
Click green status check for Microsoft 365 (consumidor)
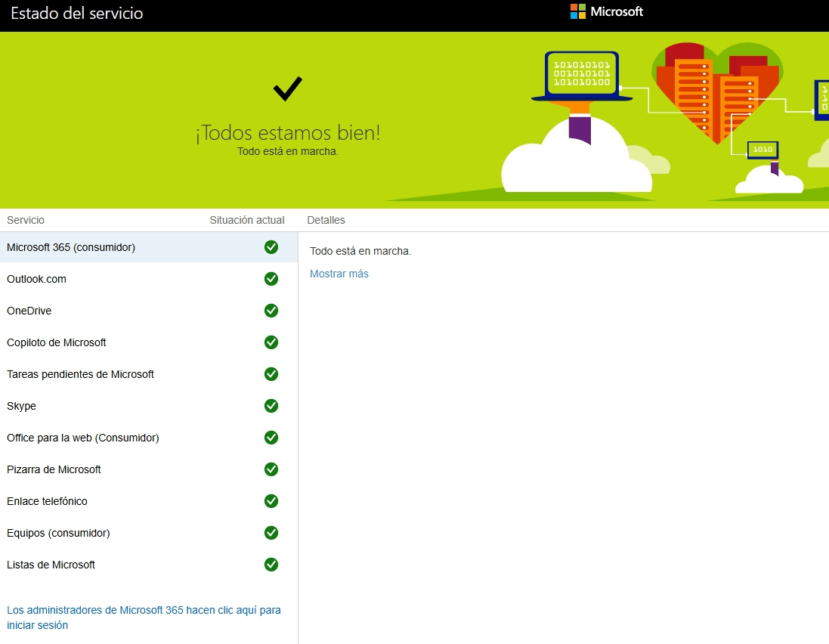(271, 247)
